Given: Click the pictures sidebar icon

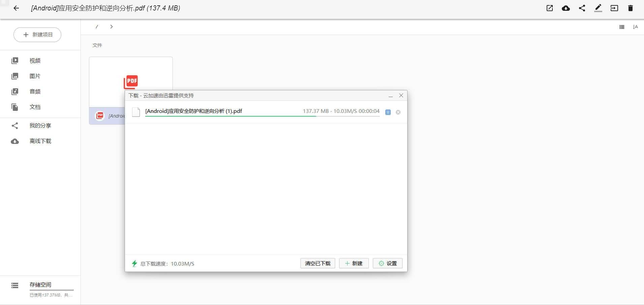Looking at the screenshot, I should pyautogui.click(x=15, y=76).
